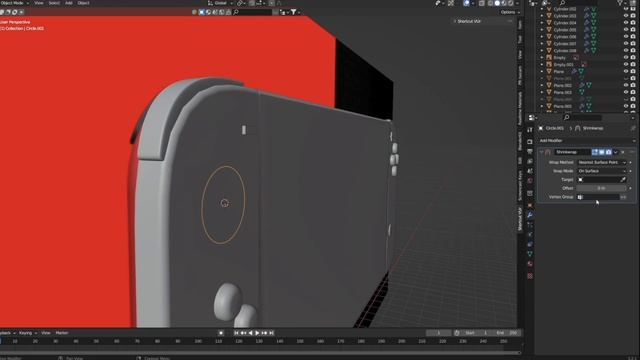Select Plane.003 in the outliner
The image size is (640, 360).
tap(562, 92)
